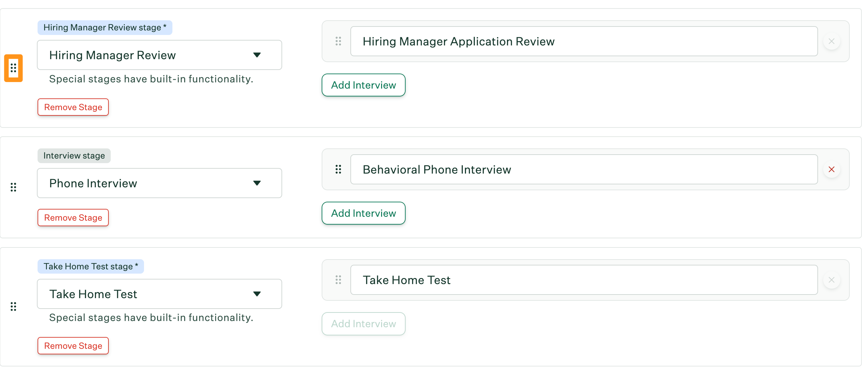Open the Hiring Manager Review stage dropdown
This screenshot has width=868, height=372.
pos(159,55)
